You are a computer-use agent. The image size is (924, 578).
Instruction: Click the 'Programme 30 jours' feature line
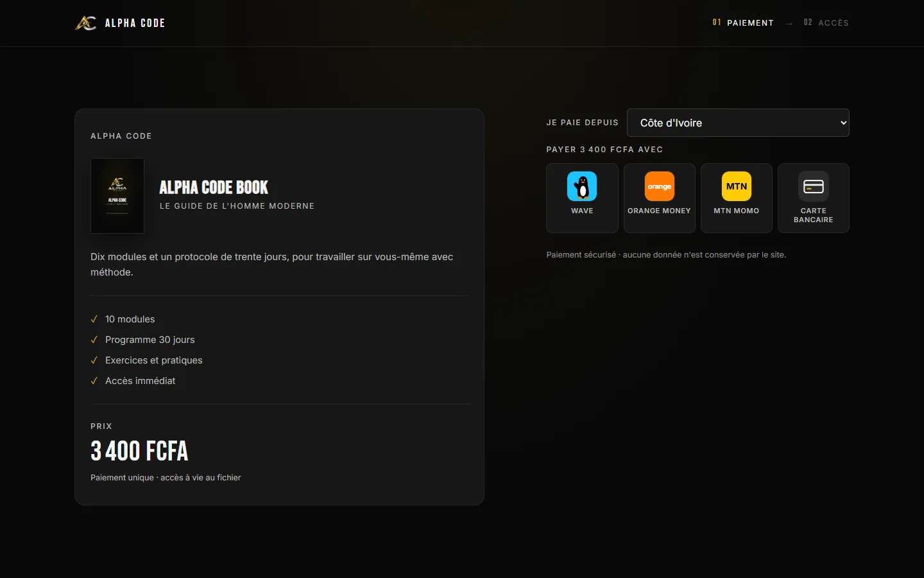(x=150, y=340)
